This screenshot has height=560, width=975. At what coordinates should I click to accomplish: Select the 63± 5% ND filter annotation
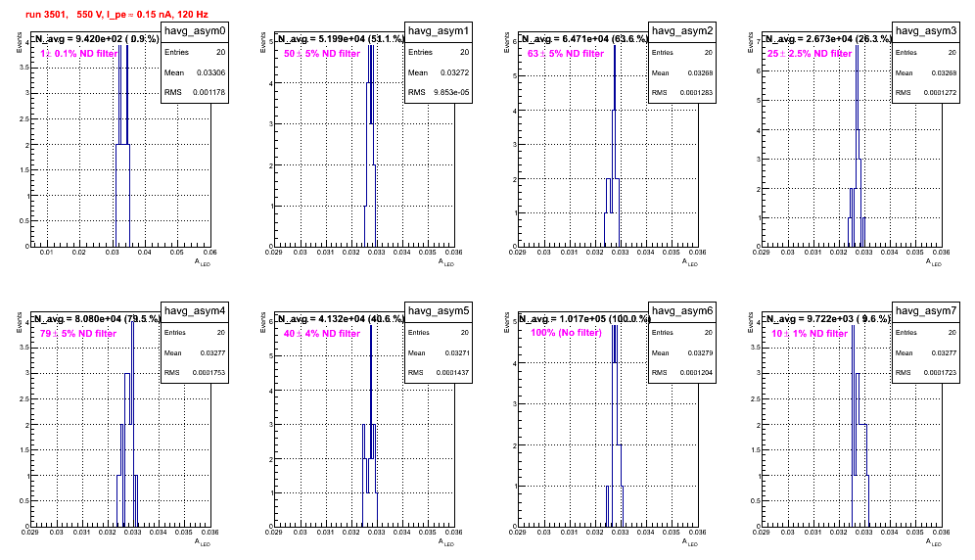click(x=566, y=54)
